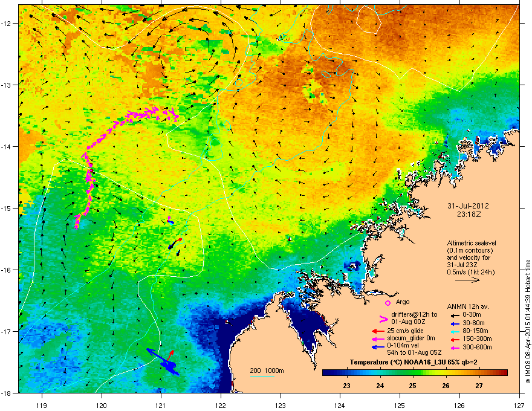Viewport: 532px width, 411px height.
Task: Click the 'Altimetric sealevel' caption text
Action: click(472, 243)
